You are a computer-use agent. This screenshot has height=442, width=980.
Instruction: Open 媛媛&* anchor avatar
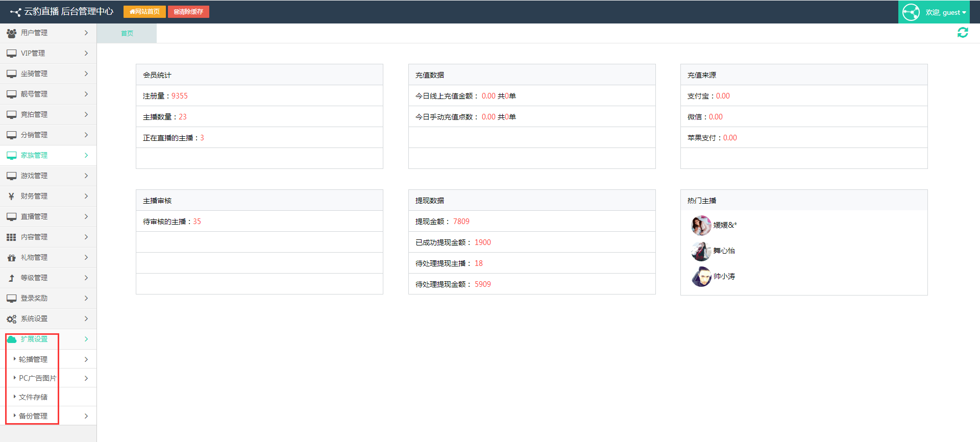click(x=701, y=225)
